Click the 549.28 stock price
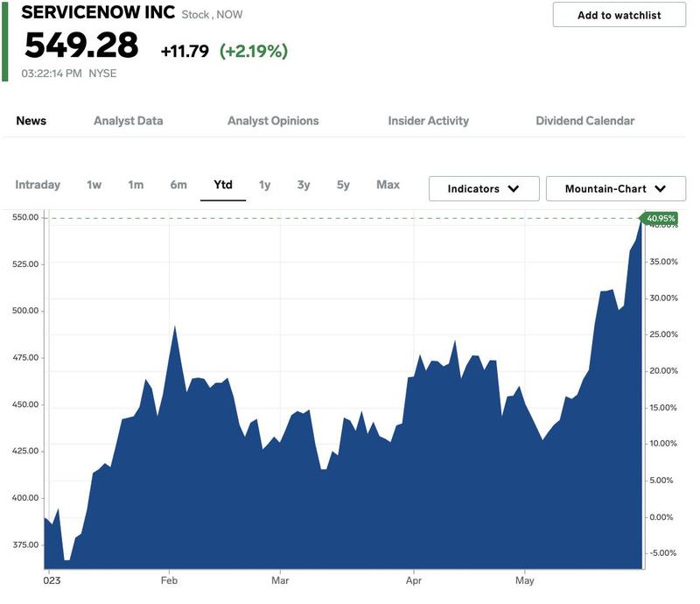This screenshot has width=700, height=604. tap(81, 46)
